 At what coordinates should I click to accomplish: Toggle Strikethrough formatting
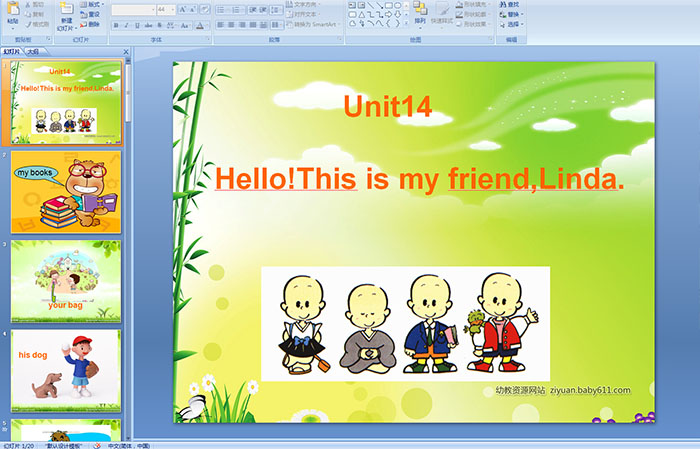(148, 25)
